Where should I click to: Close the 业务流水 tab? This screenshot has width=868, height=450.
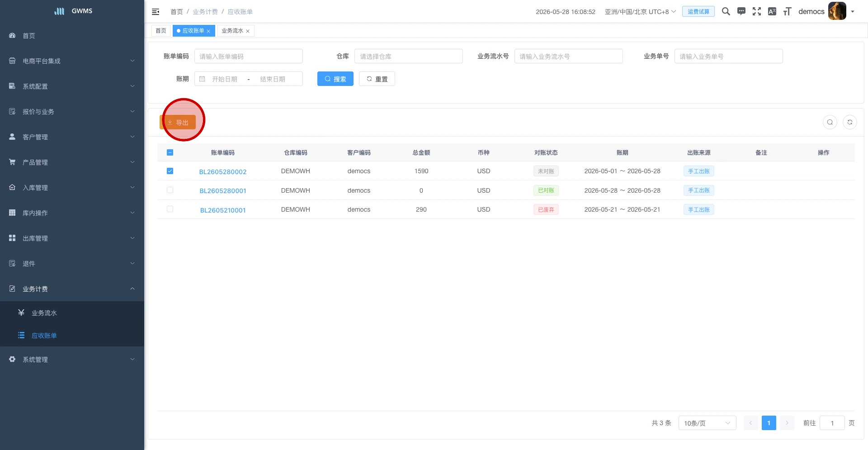[x=248, y=31]
